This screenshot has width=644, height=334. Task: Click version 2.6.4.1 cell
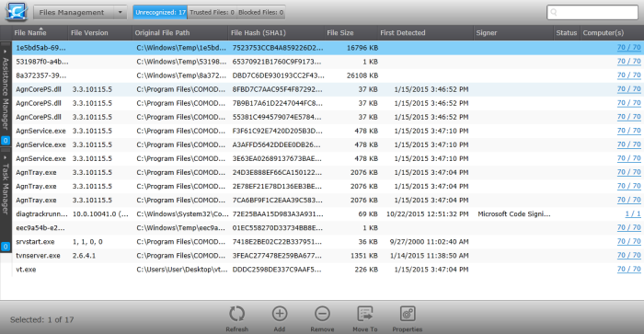[x=84, y=256]
